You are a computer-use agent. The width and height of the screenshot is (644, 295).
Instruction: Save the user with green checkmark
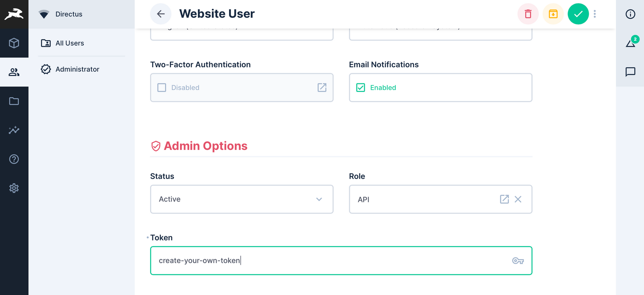[x=578, y=14]
